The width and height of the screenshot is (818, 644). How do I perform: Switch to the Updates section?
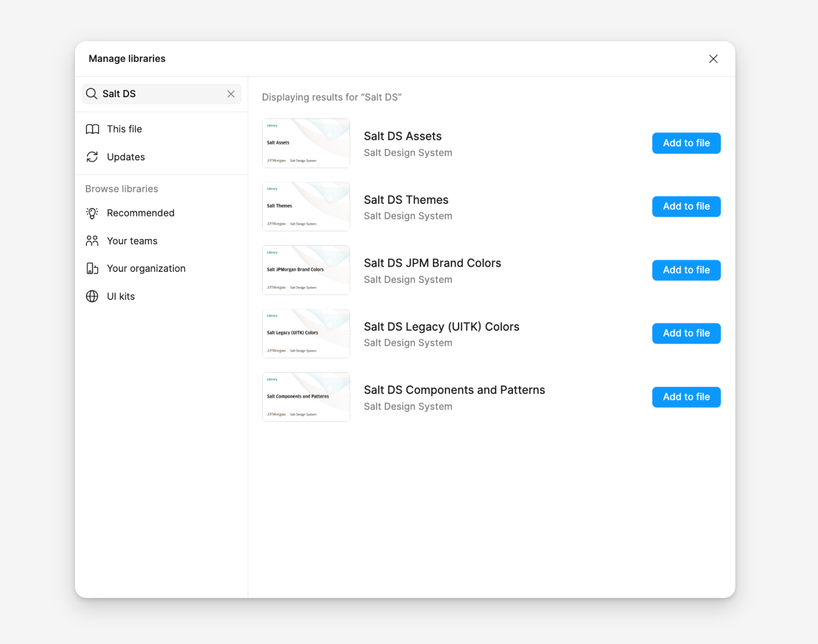coord(125,157)
